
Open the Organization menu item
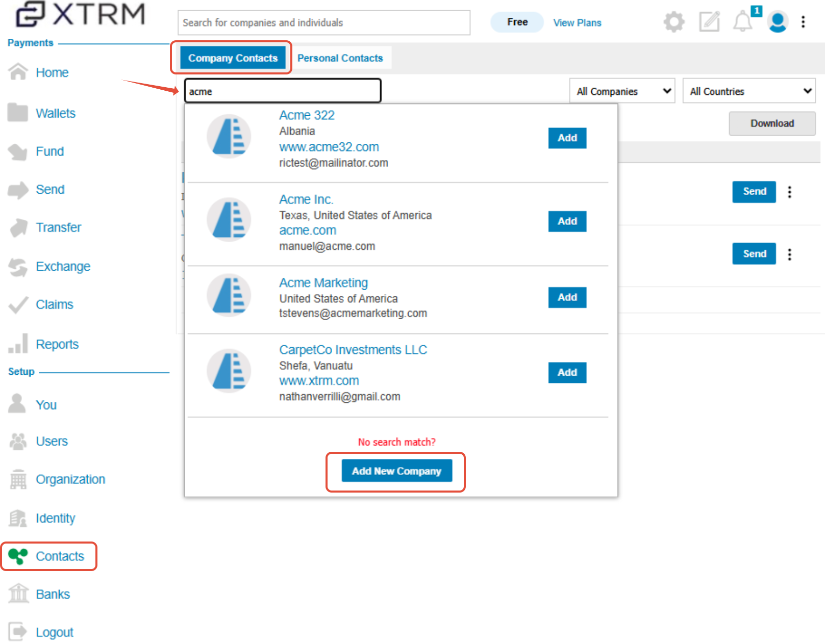pos(70,479)
